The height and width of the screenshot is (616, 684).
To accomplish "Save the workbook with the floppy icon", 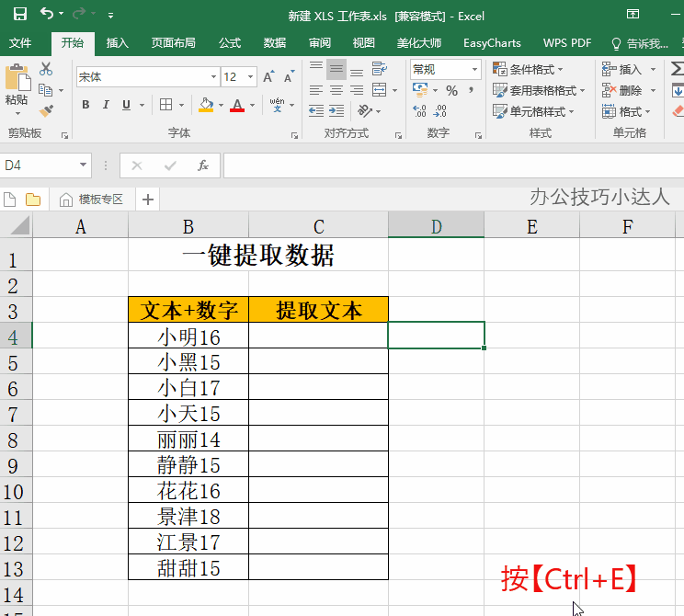I will 20,14.
